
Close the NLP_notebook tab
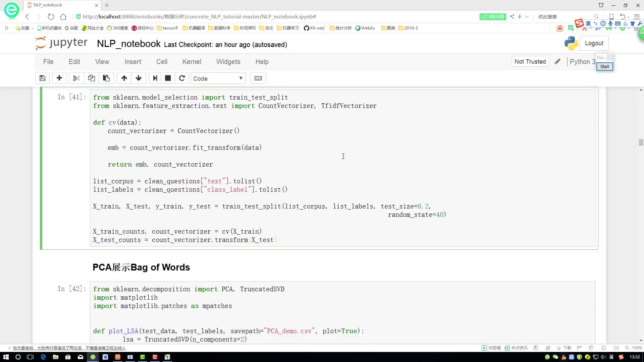tap(97, 5)
